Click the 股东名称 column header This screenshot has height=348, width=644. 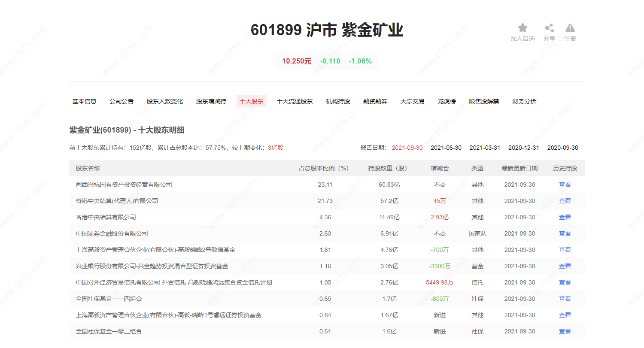tap(88, 168)
